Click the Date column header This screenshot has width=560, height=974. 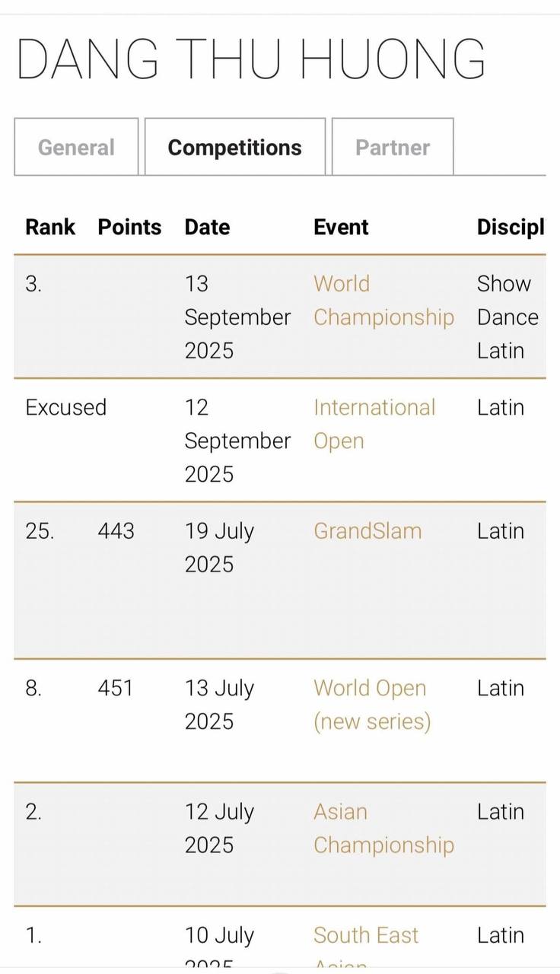pyautogui.click(x=207, y=227)
